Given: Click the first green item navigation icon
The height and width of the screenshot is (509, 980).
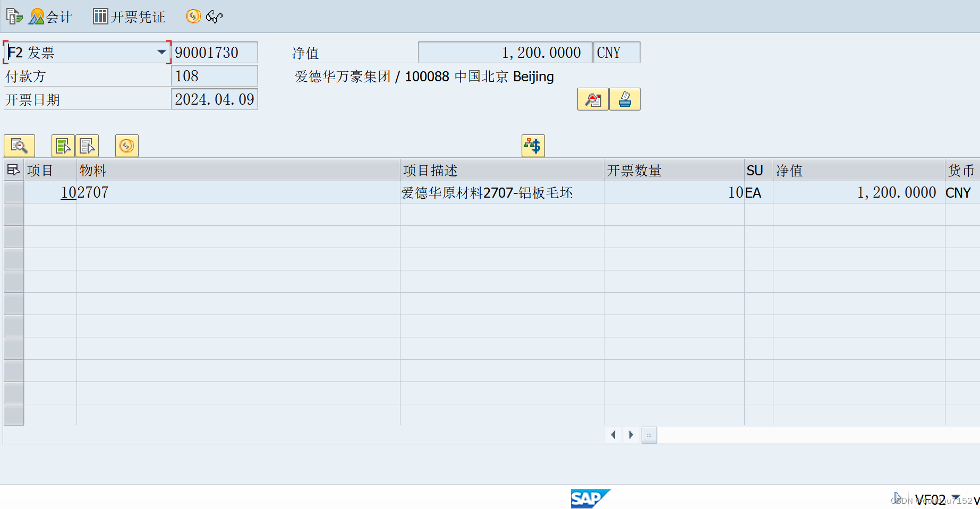Looking at the screenshot, I should (63, 145).
